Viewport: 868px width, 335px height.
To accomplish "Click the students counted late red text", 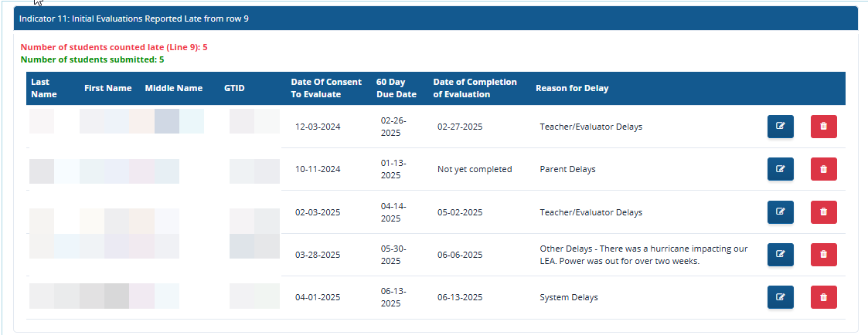I will [114, 47].
